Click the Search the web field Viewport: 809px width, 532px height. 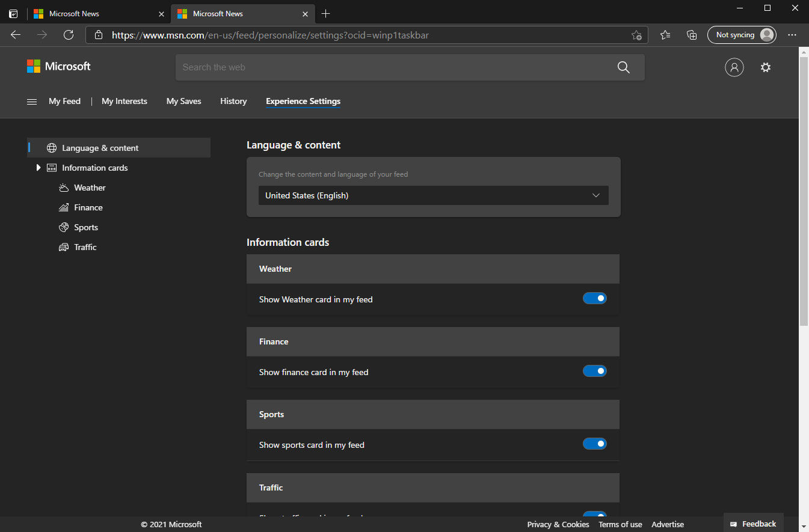[391, 67]
